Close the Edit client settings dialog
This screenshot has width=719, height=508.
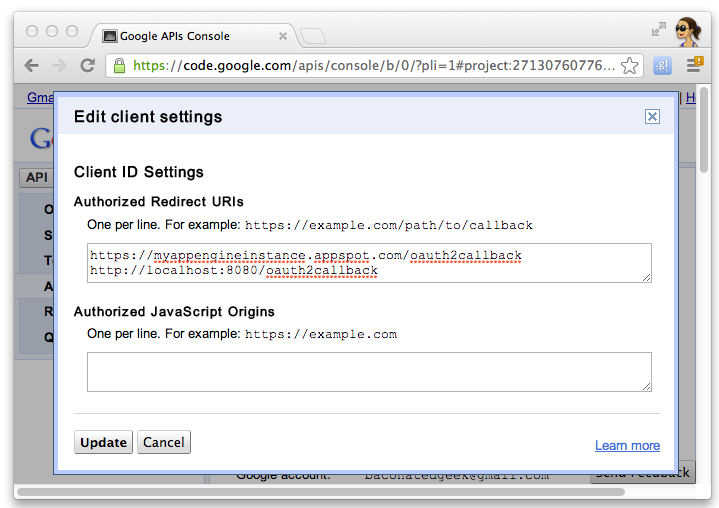coord(652,117)
